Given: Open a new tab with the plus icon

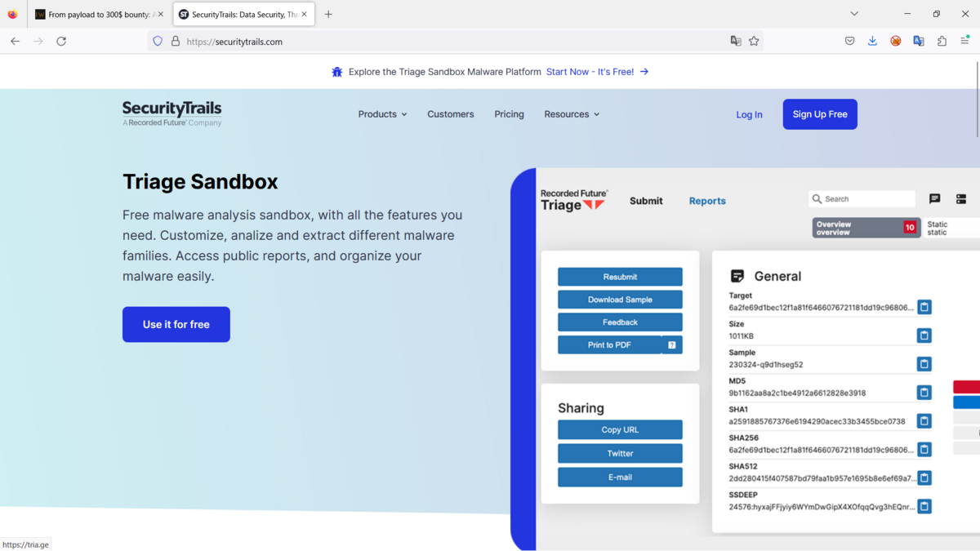Looking at the screenshot, I should pyautogui.click(x=328, y=14).
